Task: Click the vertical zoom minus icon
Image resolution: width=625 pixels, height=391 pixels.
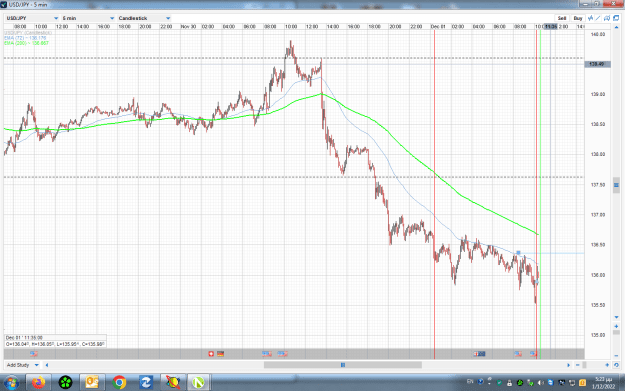Action: 616,356
